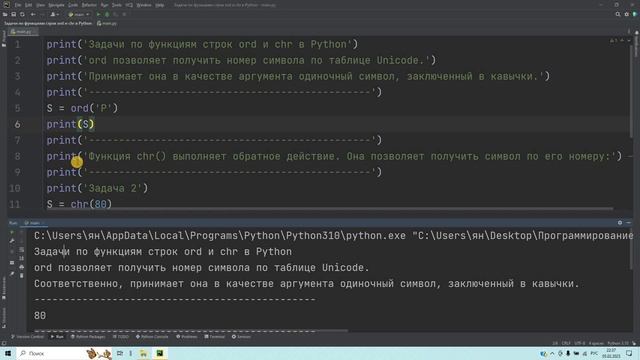This screenshot has width=640, height=360.
Task: Click the Back navigation arrow
Action: click(x=33, y=14)
